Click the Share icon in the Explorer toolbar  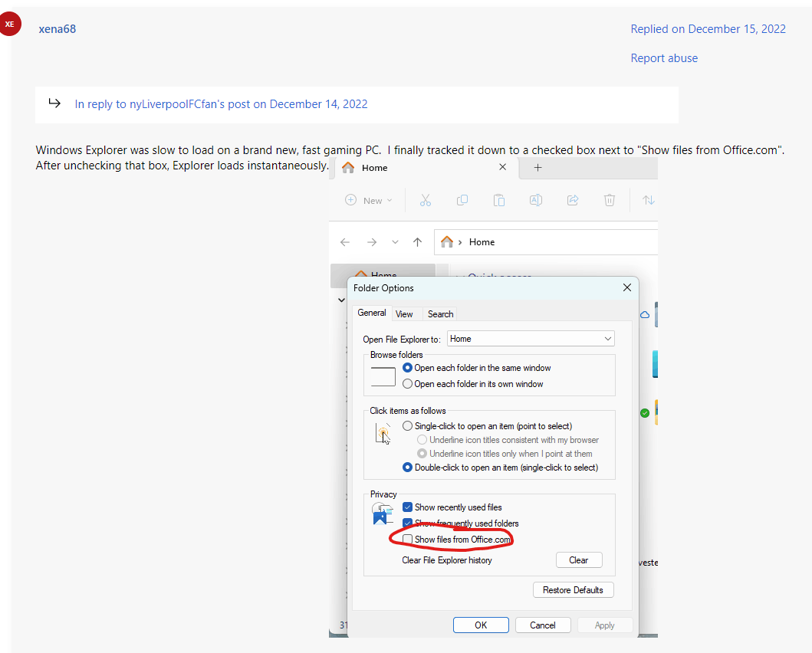point(572,200)
